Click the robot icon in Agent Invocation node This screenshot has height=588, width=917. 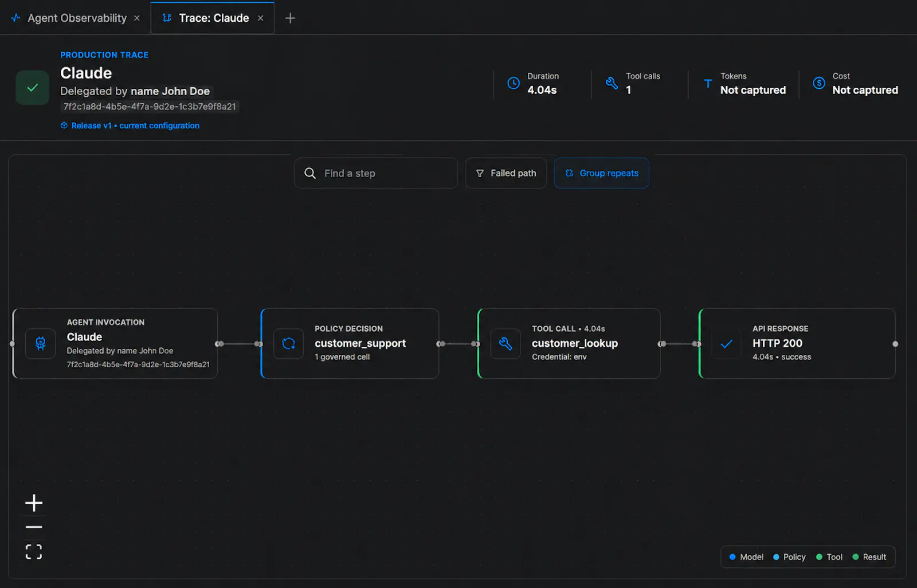tap(41, 343)
